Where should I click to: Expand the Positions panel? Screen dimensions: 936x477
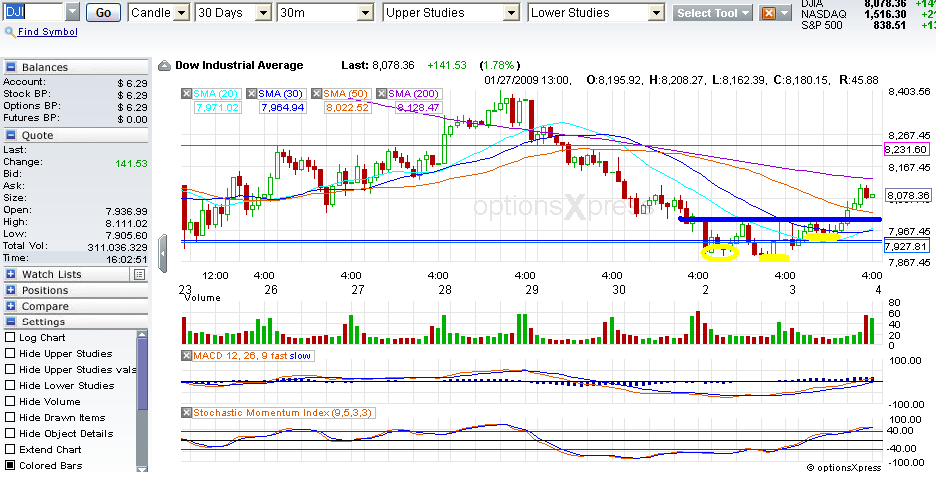(11, 291)
